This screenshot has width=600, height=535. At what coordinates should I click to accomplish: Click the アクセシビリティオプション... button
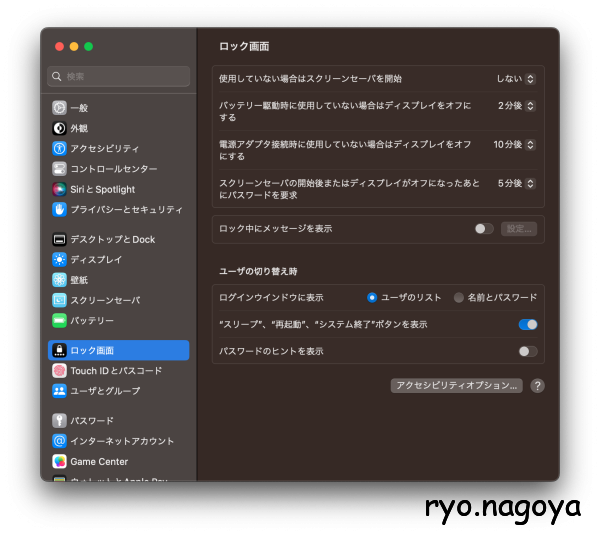(x=456, y=385)
